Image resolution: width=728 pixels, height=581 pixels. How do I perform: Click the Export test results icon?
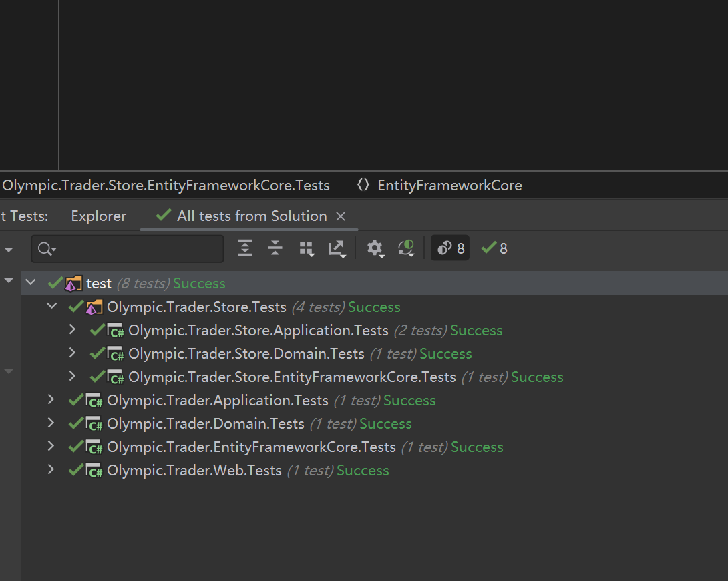pyautogui.click(x=337, y=249)
